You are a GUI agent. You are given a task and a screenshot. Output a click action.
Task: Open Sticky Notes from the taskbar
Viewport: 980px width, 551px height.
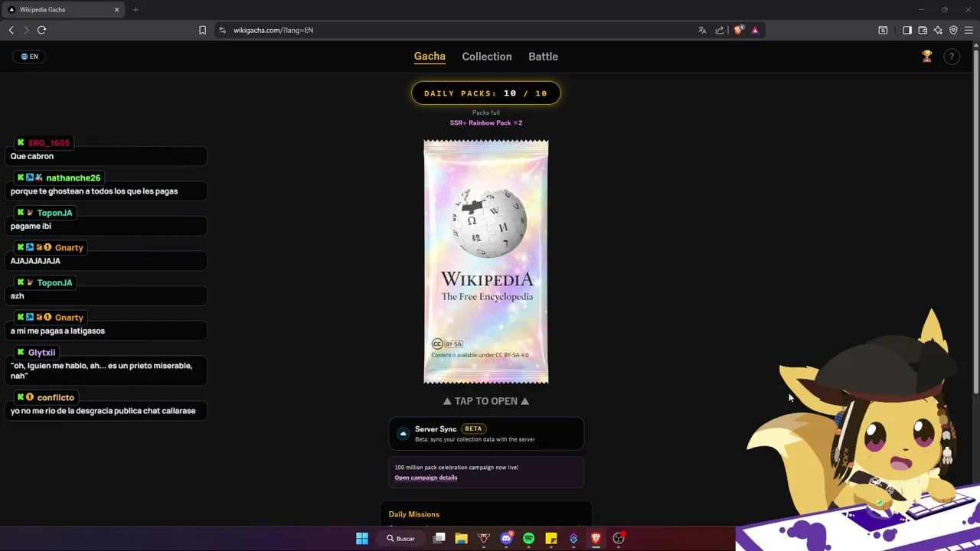tap(550, 538)
